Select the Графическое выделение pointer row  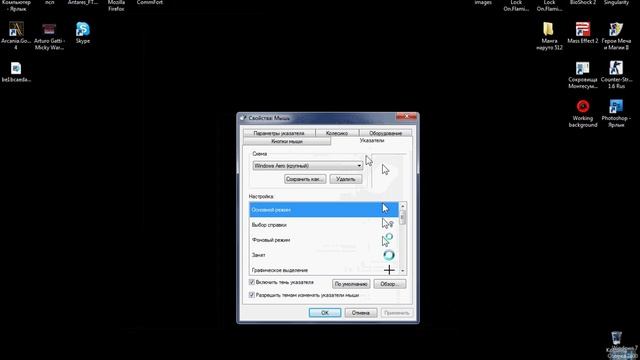pyautogui.click(x=324, y=269)
